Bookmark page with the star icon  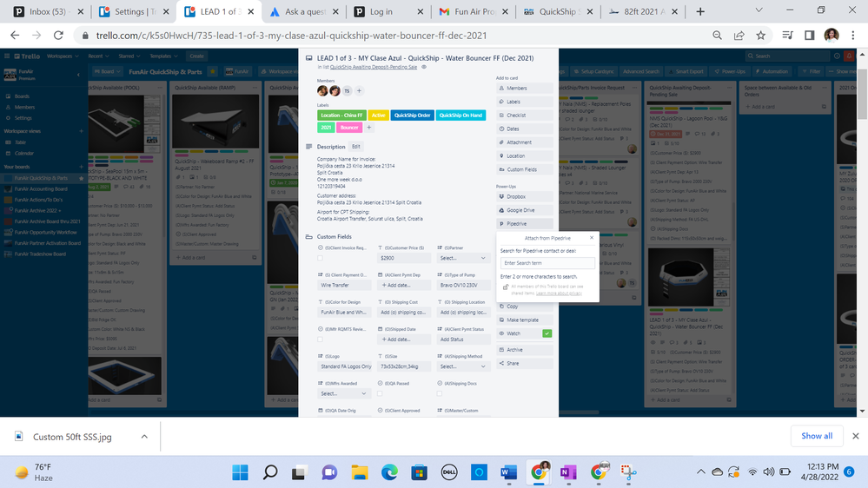tap(760, 36)
